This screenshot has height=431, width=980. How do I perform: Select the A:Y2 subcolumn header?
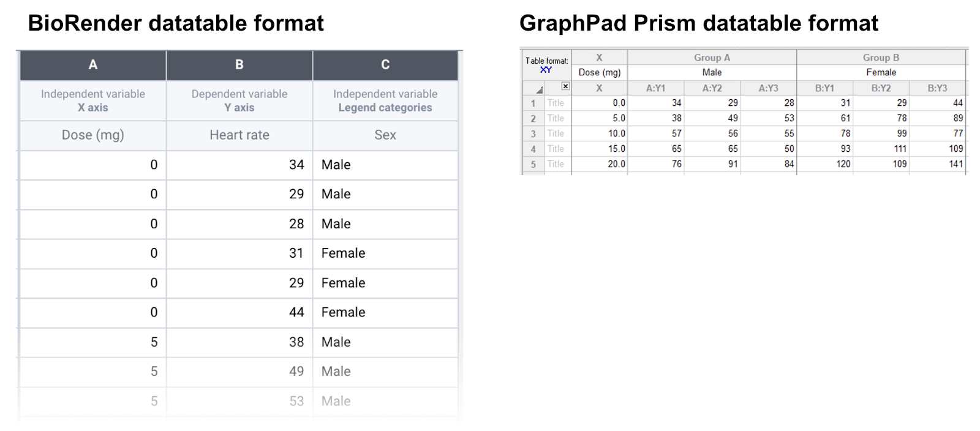(712, 88)
